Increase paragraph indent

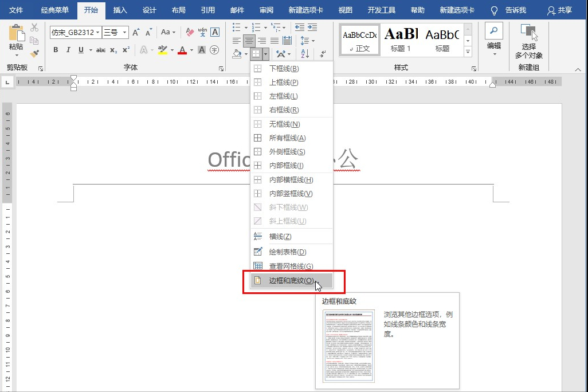click(x=312, y=28)
